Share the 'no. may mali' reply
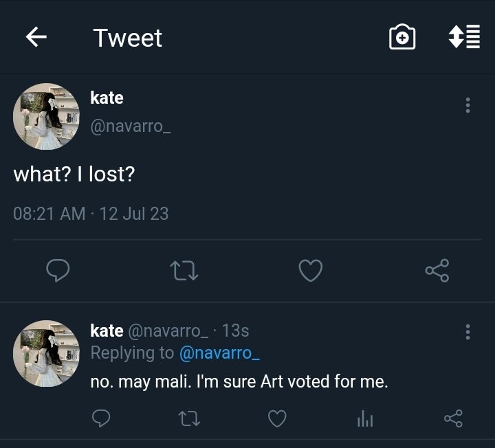This screenshot has width=495, height=448. click(453, 418)
